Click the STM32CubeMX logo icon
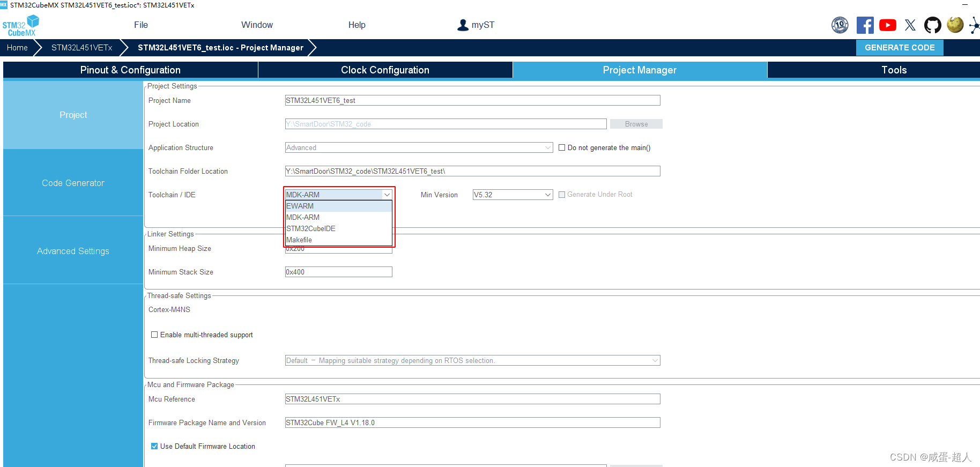This screenshot has height=467, width=980. (x=21, y=25)
